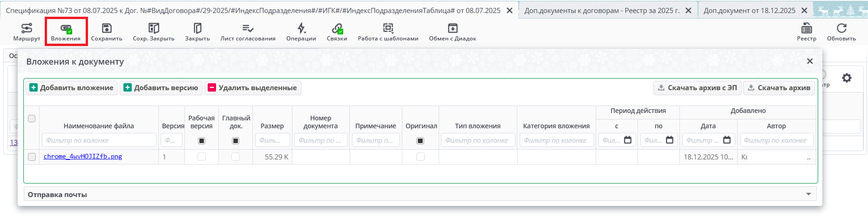868x218 pixels.
Task: Click Удалить выделенные button
Action: [253, 88]
